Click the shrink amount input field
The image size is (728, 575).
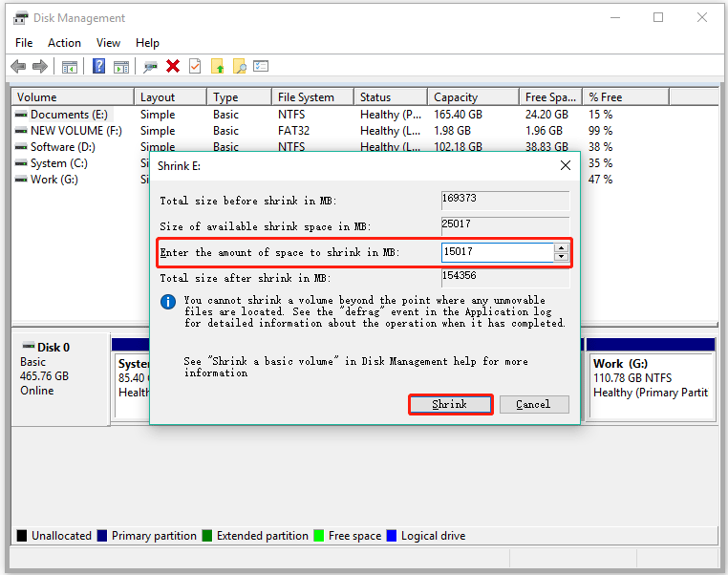pyautogui.click(x=497, y=252)
